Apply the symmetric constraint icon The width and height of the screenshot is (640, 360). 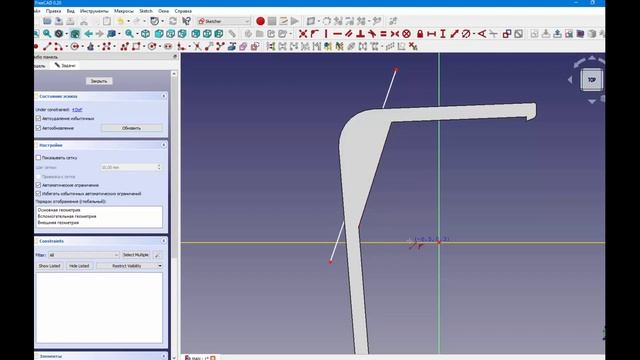click(x=395, y=34)
